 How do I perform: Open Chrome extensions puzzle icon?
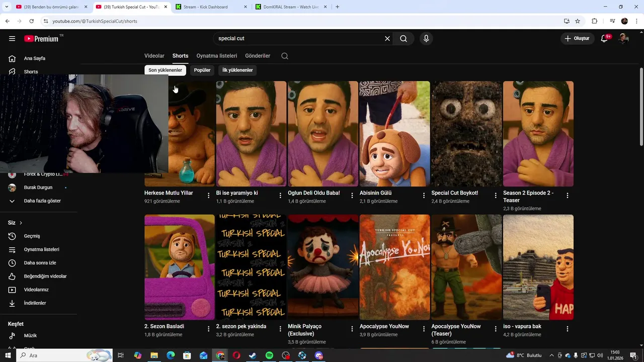(595, 21)
